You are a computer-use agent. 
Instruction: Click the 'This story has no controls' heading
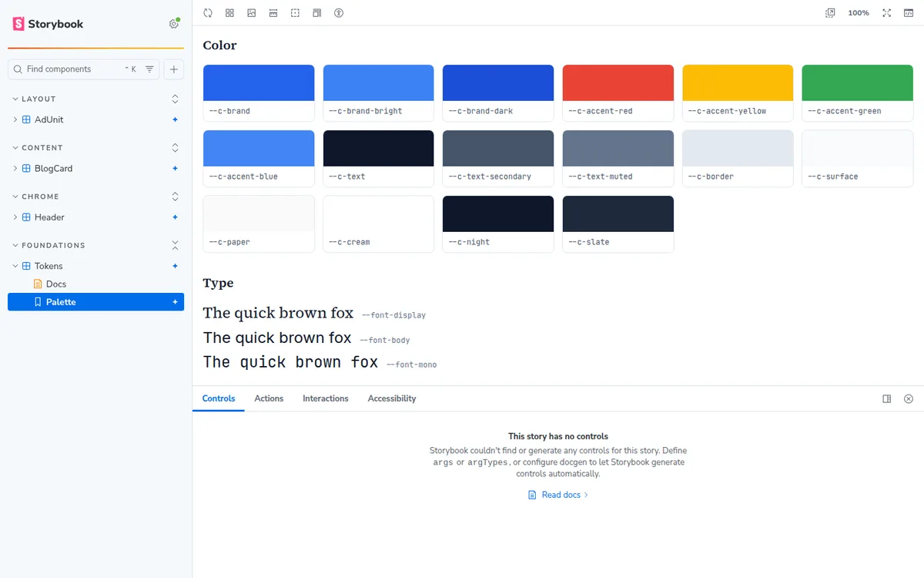tap(558, 436)
